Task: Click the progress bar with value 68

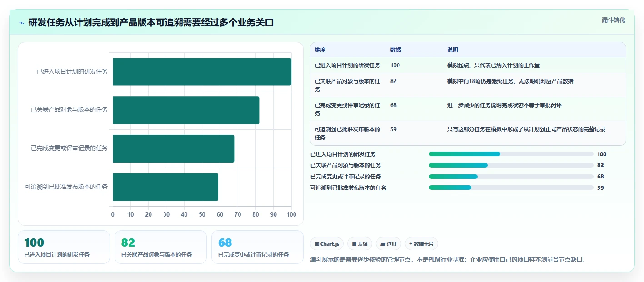Action: [x=511, y=176]
